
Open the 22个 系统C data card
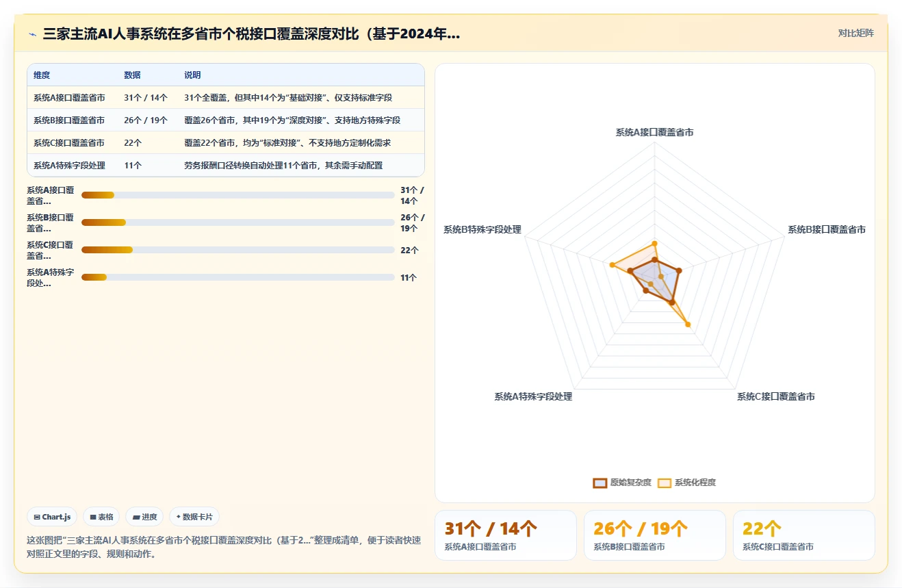[x=803, y=535]
